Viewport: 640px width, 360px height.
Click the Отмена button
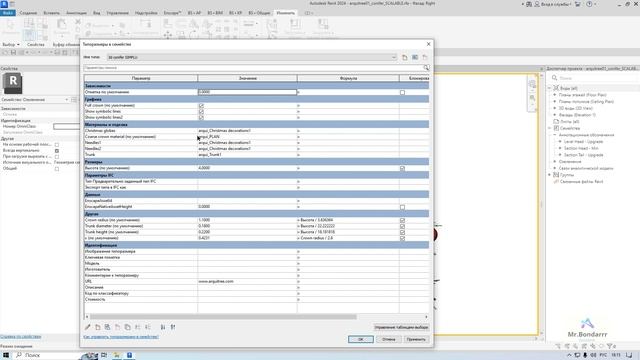point(389,339)
